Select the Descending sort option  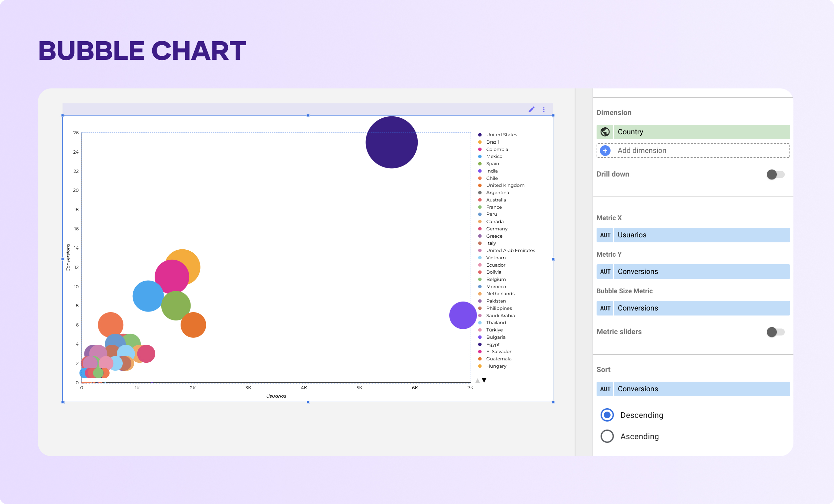(607, 415)
